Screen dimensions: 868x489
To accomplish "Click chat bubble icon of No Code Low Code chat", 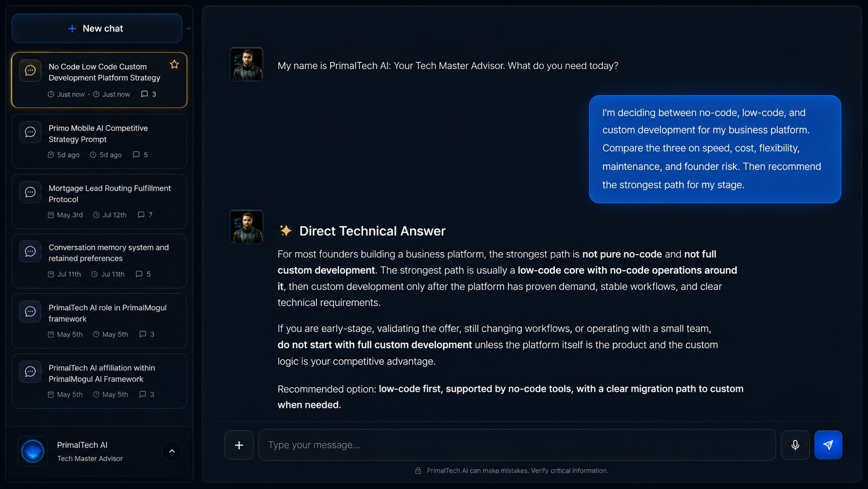I will (x=30, y=70).
